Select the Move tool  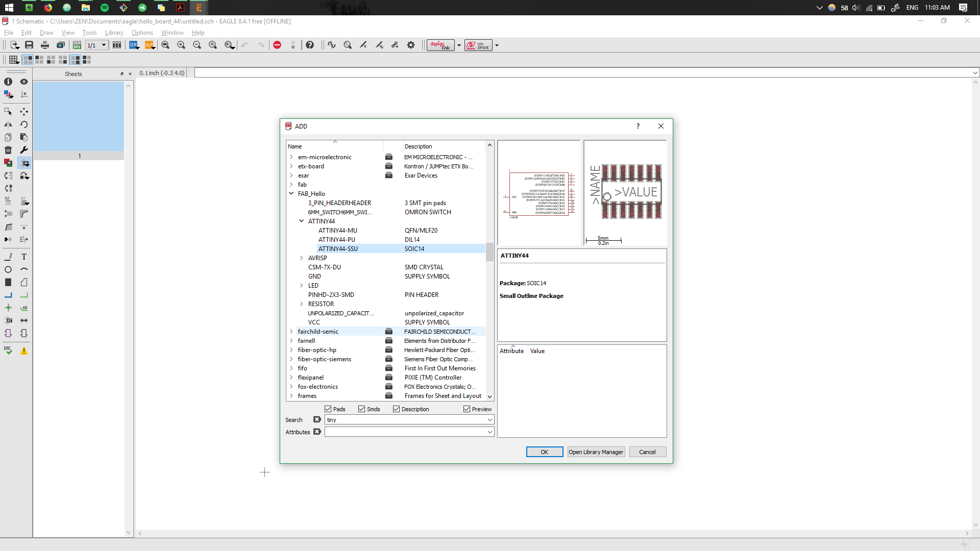(24, 111)
